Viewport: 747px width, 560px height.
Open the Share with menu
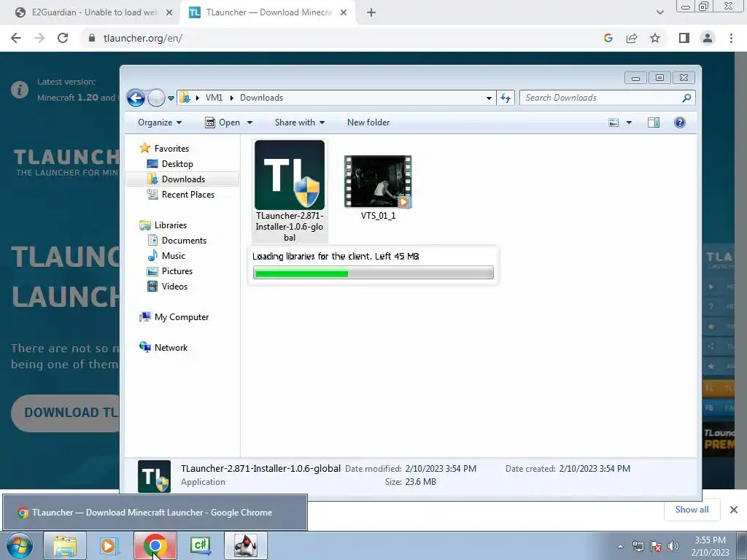pyautogui.click(x=300, y=122)
